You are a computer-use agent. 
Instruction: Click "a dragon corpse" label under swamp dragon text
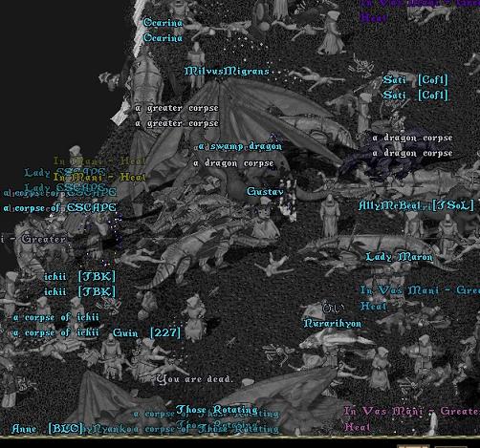pyautogui.click(x=233, y=163)
